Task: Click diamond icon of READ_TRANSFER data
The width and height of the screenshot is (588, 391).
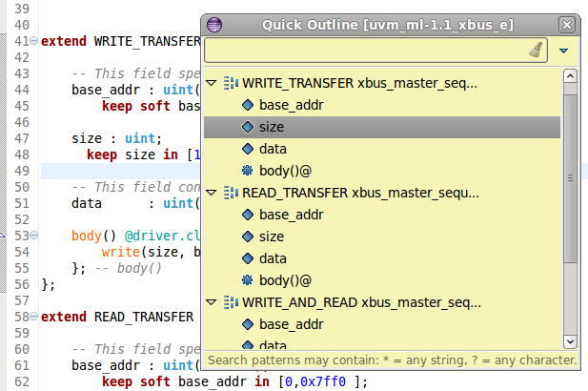Action: pos(248,258)
